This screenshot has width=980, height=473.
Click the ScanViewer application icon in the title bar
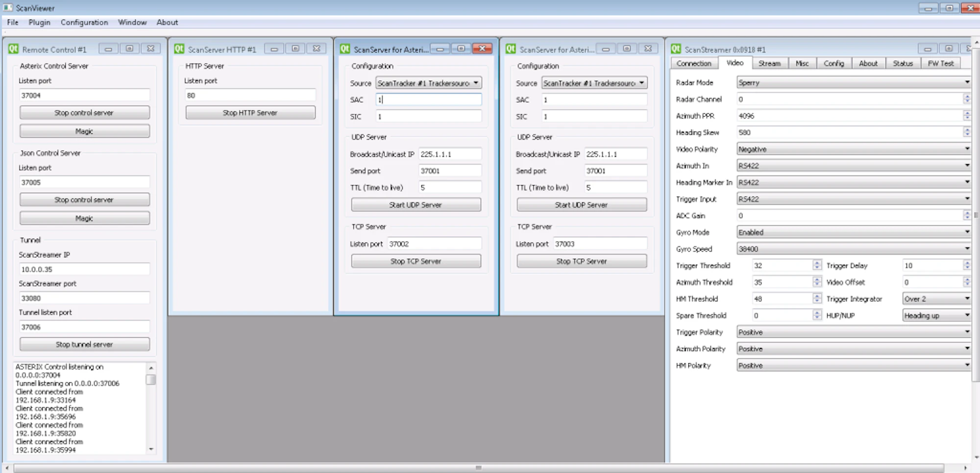pos(7,8)
